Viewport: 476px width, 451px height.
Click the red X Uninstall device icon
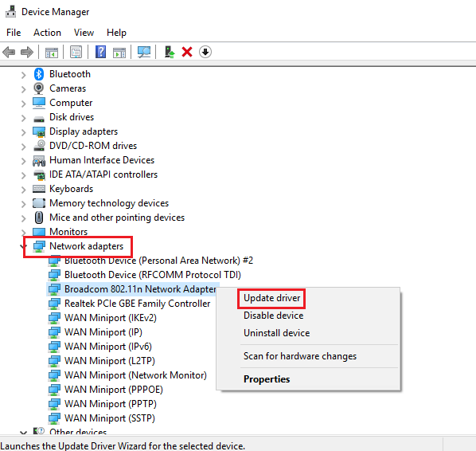[x=187, y=52]
